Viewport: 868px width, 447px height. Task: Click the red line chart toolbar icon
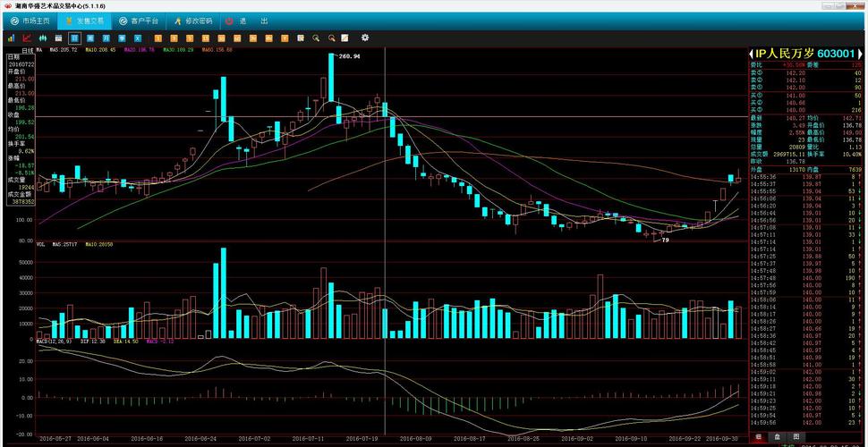tap(27, 38)
